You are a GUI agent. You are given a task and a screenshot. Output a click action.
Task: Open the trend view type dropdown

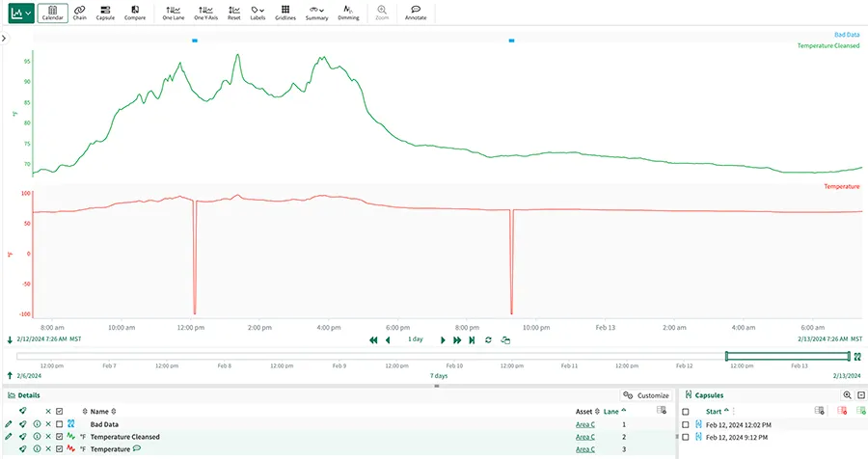click(21, 13)
